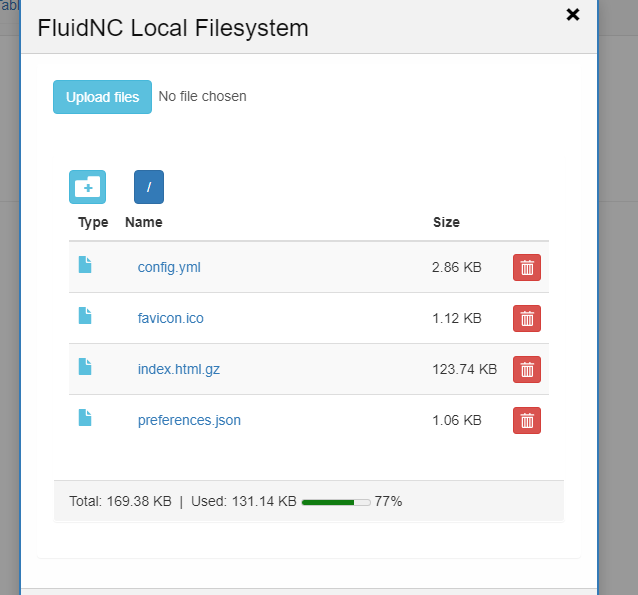This screenshot has height=595, width=638.
Task: Click the 'No file chosen' text
Action: click(202, 96)
